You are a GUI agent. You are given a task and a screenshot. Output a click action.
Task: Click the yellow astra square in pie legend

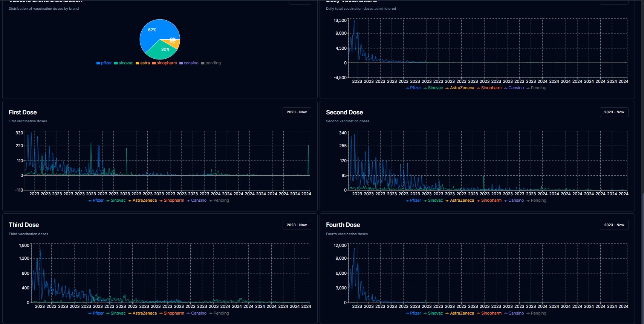(138, 63)
